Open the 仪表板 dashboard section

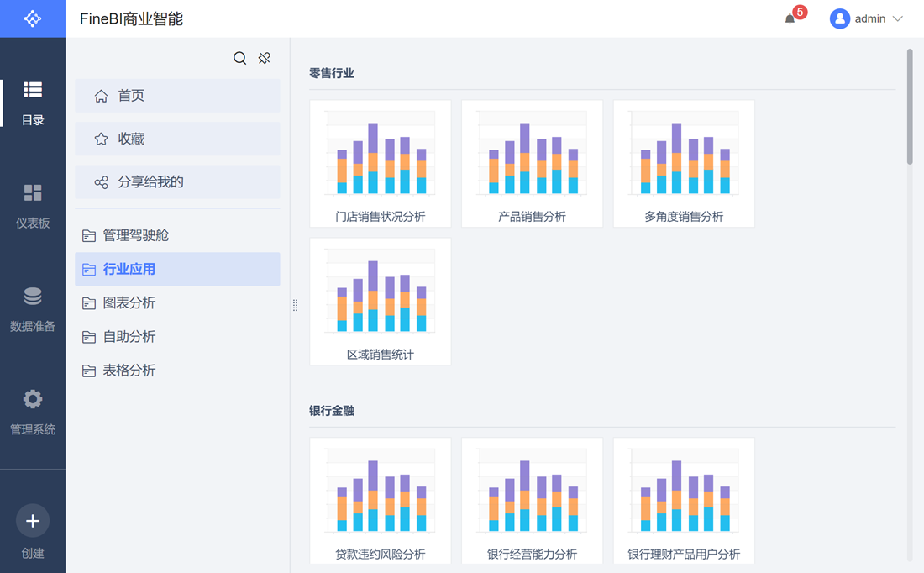click(33, 204)
